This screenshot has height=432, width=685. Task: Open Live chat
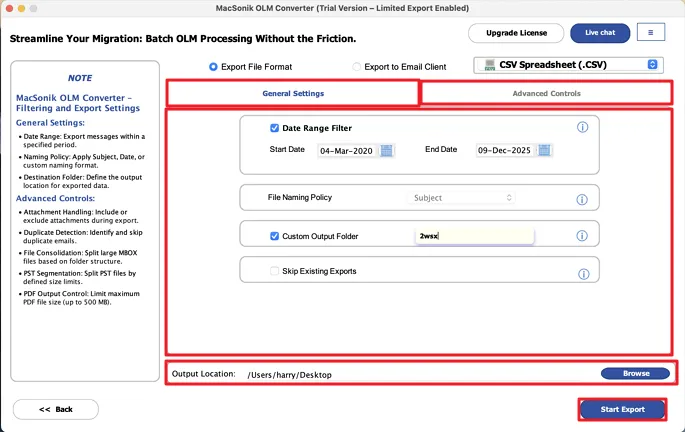tap(600, 33)
